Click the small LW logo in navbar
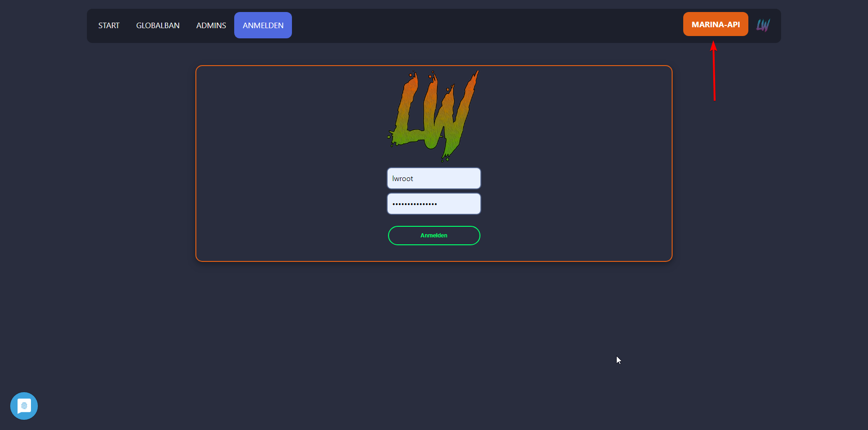Image resolution: width=868 pixels, height=430 pixels. coord(763,25)
